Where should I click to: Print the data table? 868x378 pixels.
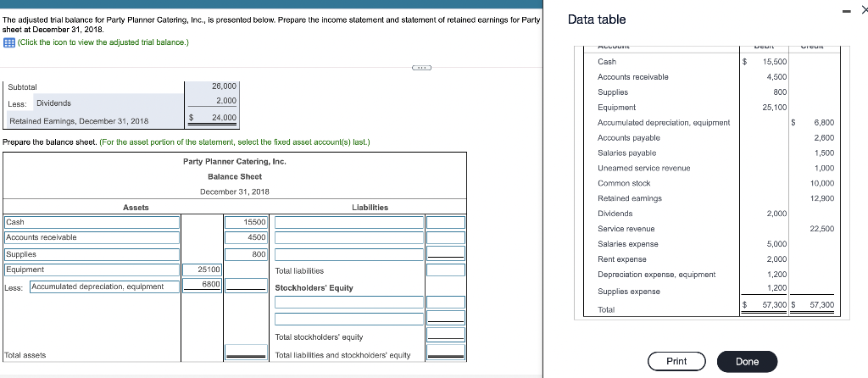676,361
